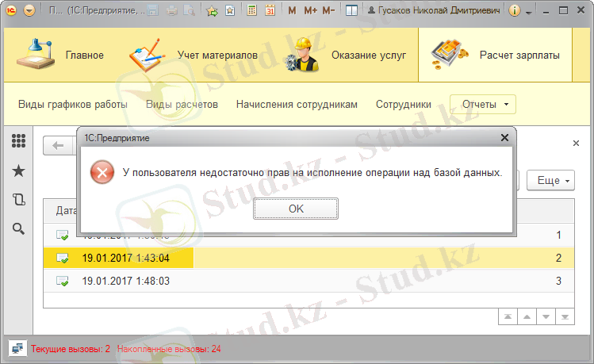Click number cell 1 in the list
Screen dimensions: 594x364
click(558, 236)
